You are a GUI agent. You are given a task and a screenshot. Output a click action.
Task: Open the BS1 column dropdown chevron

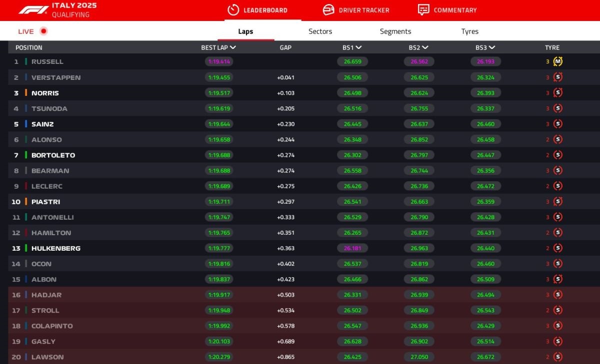pyautogui.click(x=358, y=48)
